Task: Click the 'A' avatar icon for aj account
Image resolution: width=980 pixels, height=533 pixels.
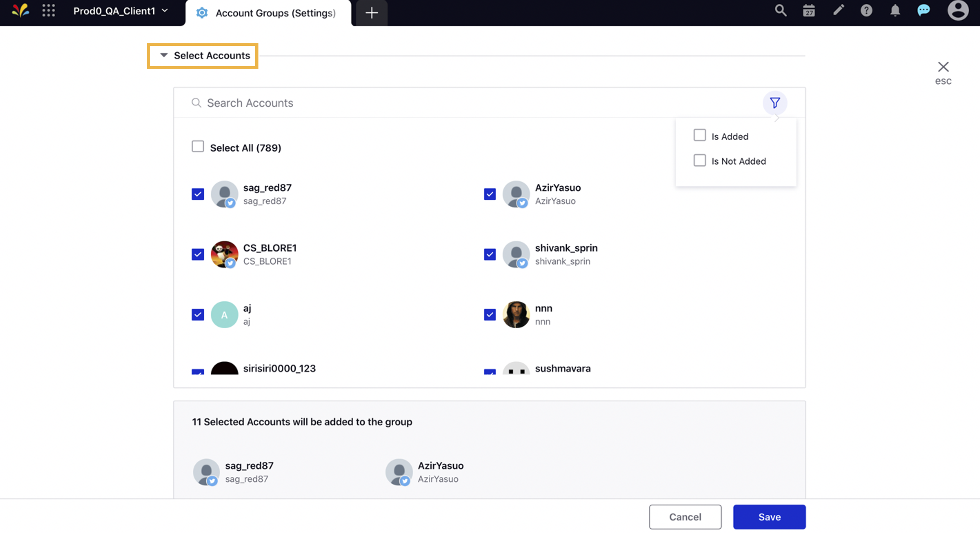Action: (x=224, y=314)
